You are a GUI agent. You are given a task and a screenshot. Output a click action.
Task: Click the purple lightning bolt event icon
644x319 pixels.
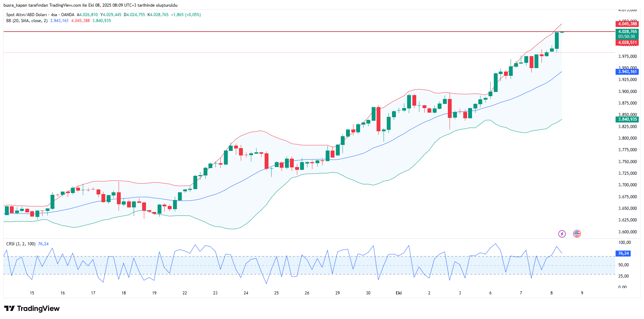click(562, 234)
